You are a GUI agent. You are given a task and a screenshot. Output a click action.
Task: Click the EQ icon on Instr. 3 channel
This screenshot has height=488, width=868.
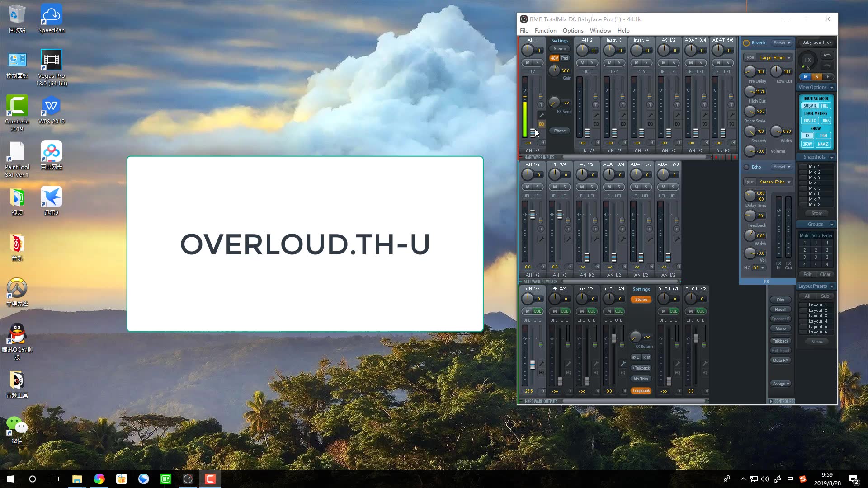click(x=623, y=124)
